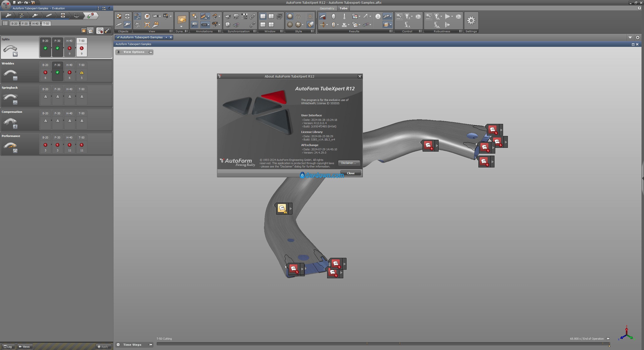644x350 pixels.
Task: Select the four-pane window layout
Action: point(271,25)
